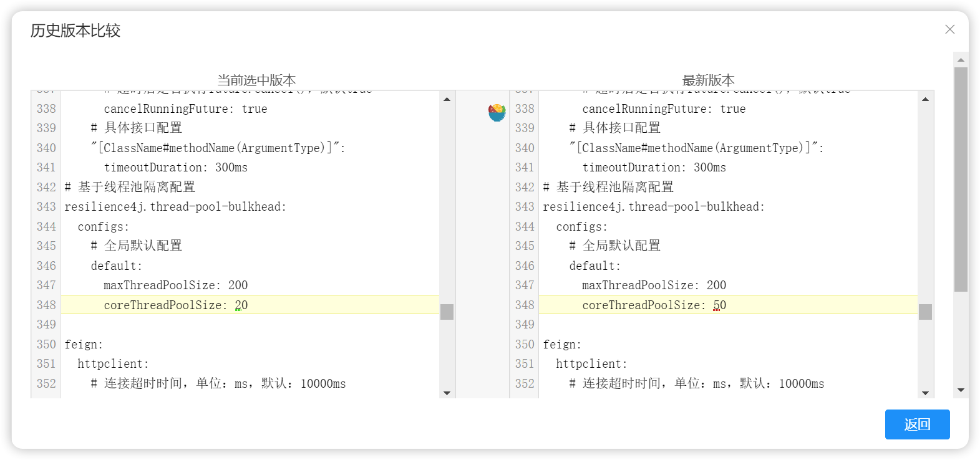Click the scrollbar thumb of the 当前选中版本 pane
Viewport: 980px width, 460px height.
coord(447,312)
